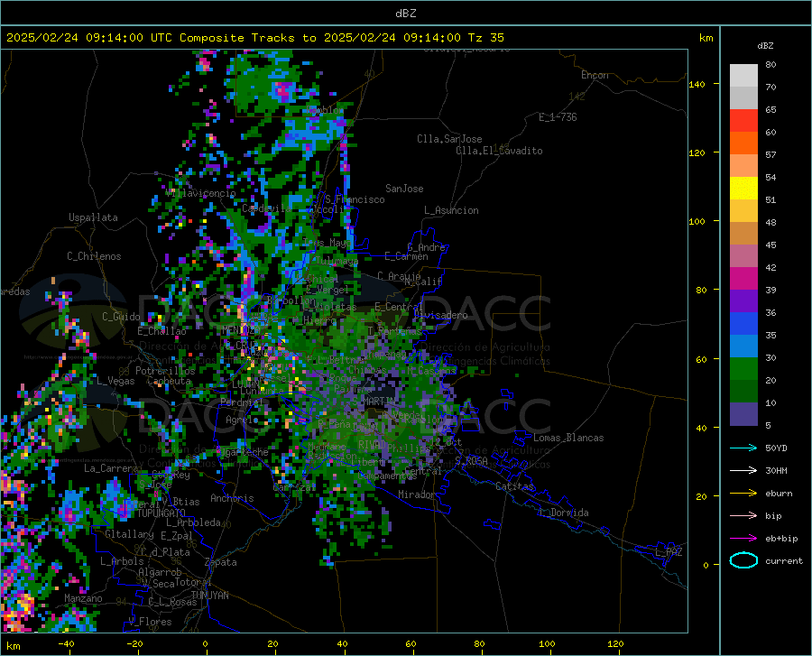Click the Zapata map label
The height and width of the screenshot is (656, 812).
(221, 563)
